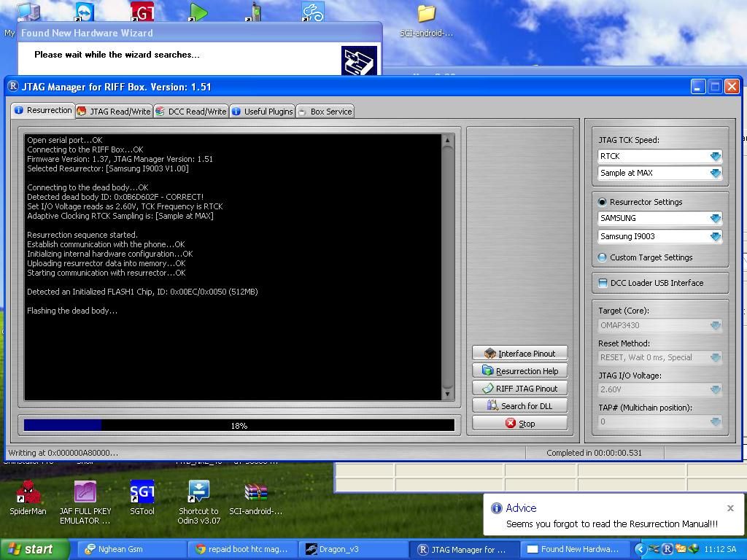
Task: Click the Search for DLL button
Action: coord(519,405)
